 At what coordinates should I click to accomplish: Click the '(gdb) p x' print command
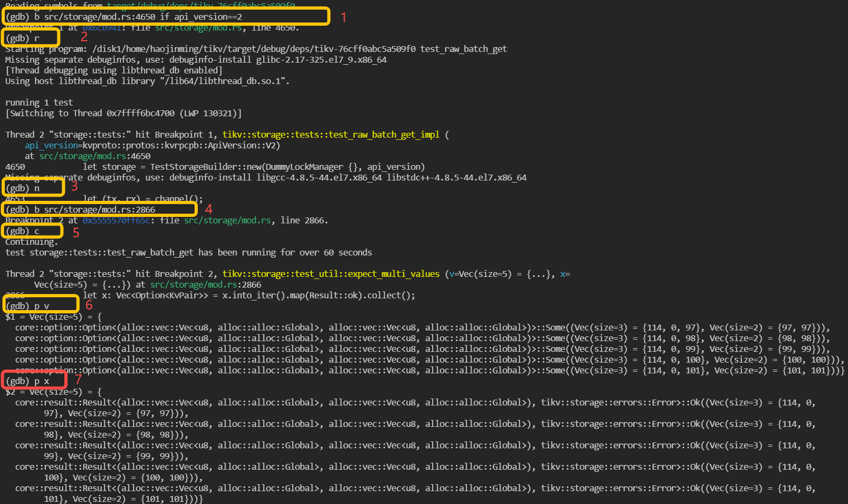[x=27, y=381]
